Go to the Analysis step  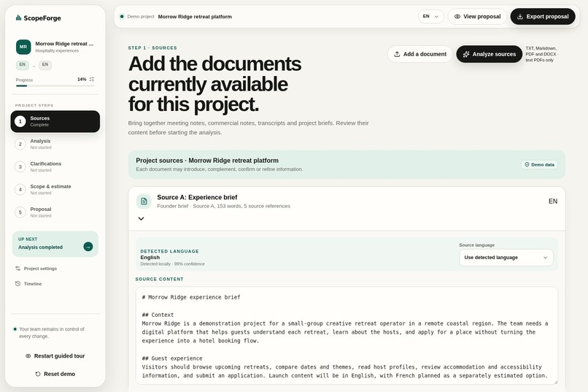point(55,144)
